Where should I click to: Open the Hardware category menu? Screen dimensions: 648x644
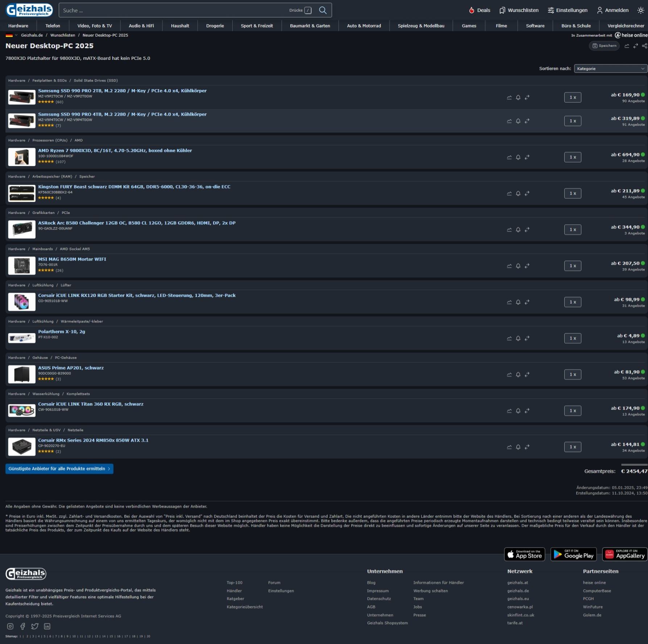coord(18,26)
